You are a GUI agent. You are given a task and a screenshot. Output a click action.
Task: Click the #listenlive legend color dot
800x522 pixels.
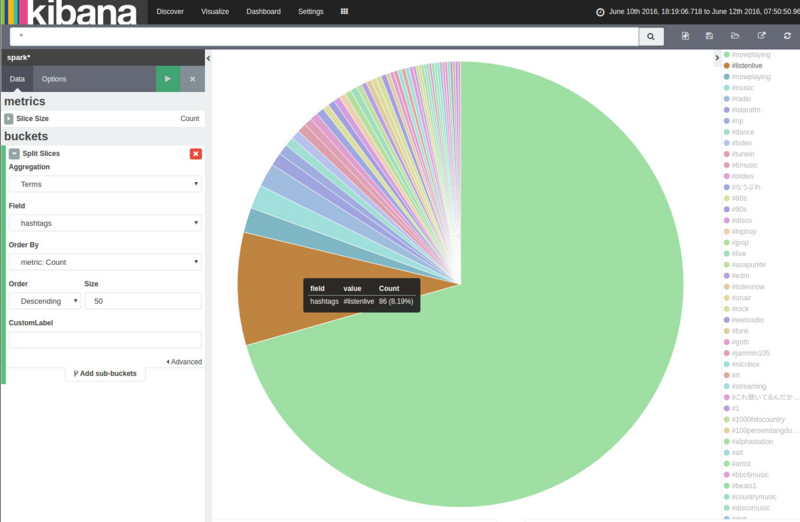pos(727,65)
